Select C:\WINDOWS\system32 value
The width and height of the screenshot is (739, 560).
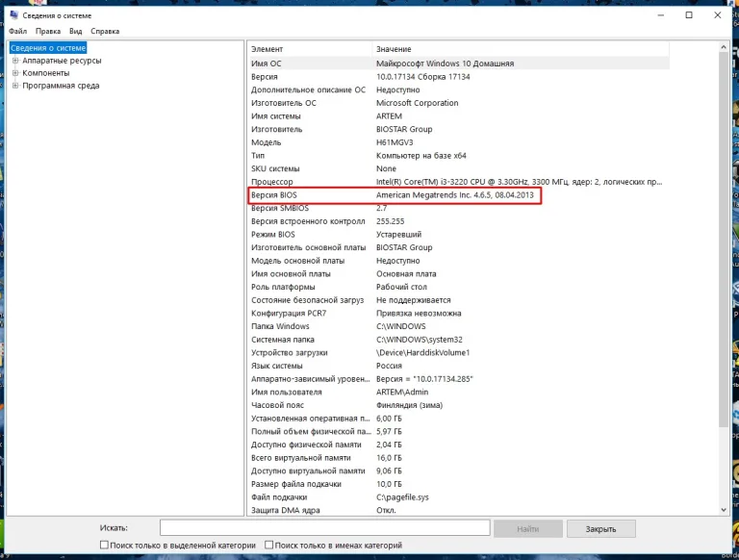pyautogui.click(x=419, y=340)
